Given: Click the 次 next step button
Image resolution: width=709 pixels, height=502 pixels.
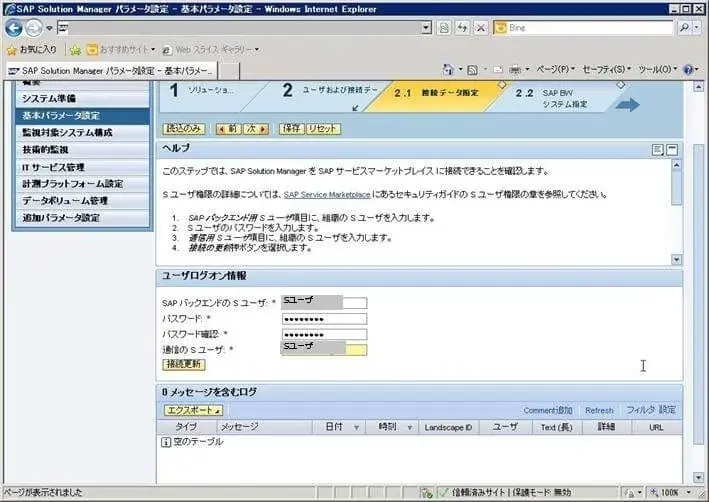Looking at the screenshot, I should [256, 129].
